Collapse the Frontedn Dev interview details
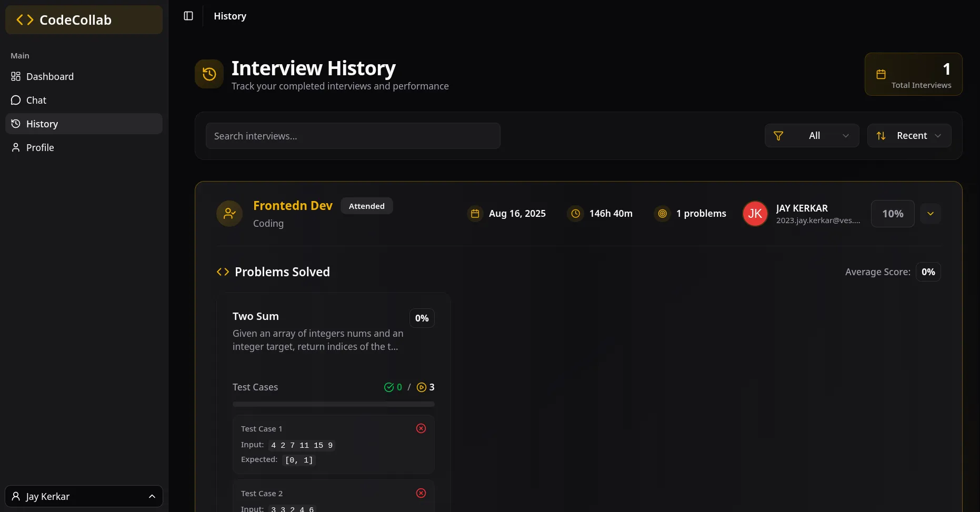The width and height of the screenshot is (980, 512). [930, 214]
